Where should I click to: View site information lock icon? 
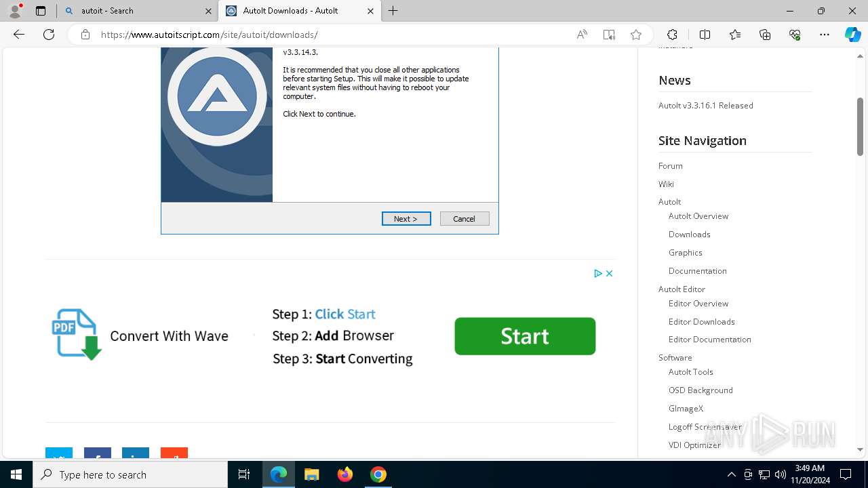tap(85, 35)
